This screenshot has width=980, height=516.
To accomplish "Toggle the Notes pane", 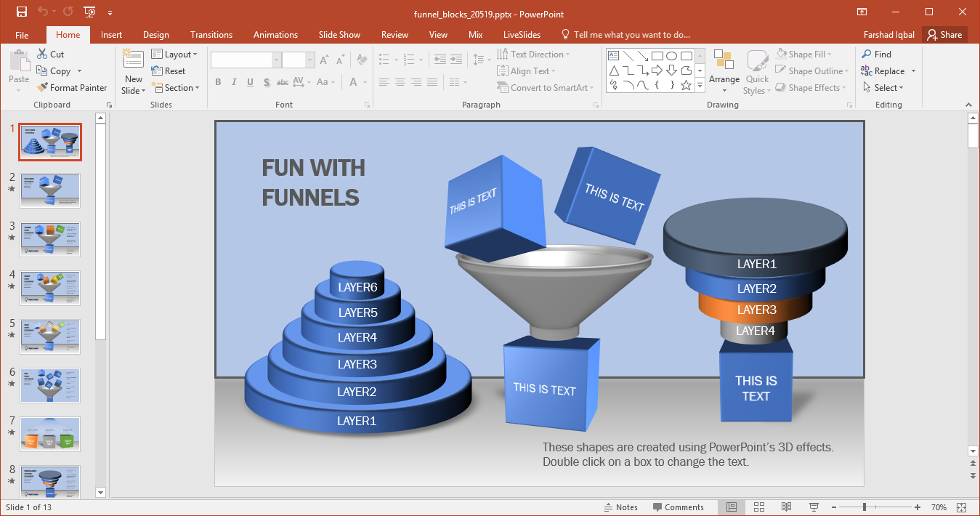I will (x=621, y=507).
